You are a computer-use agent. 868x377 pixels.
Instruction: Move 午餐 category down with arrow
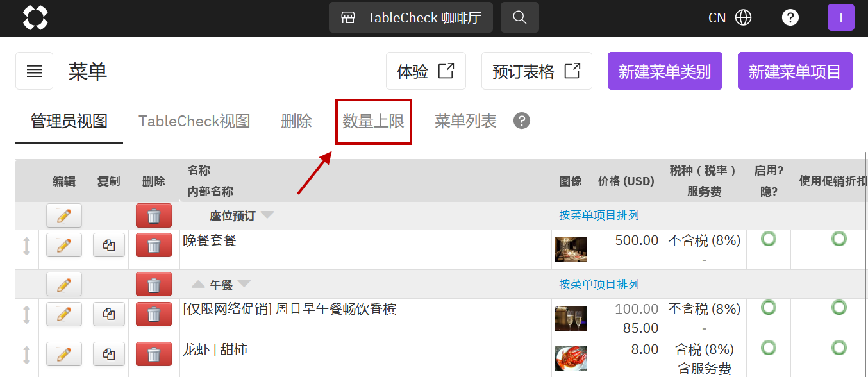tap(244, 284)
